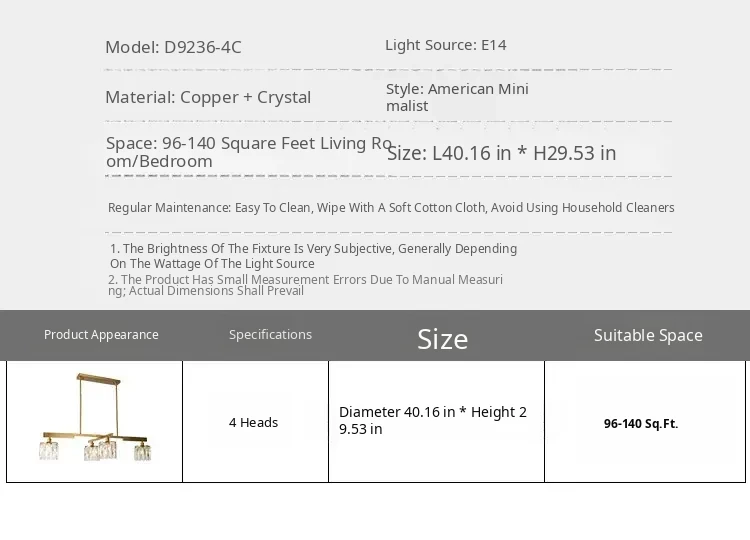Select the Specifications column header
The image size is (750, 540).
[270, 335]
